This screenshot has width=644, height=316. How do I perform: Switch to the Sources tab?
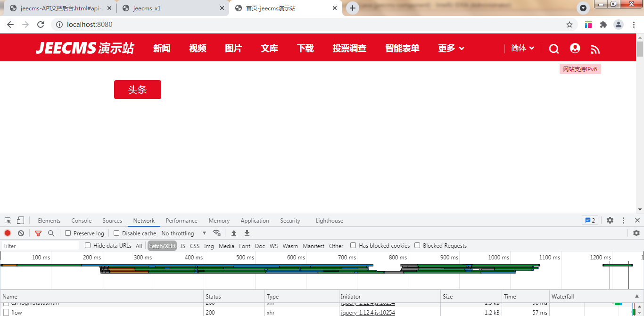[112, 220]
